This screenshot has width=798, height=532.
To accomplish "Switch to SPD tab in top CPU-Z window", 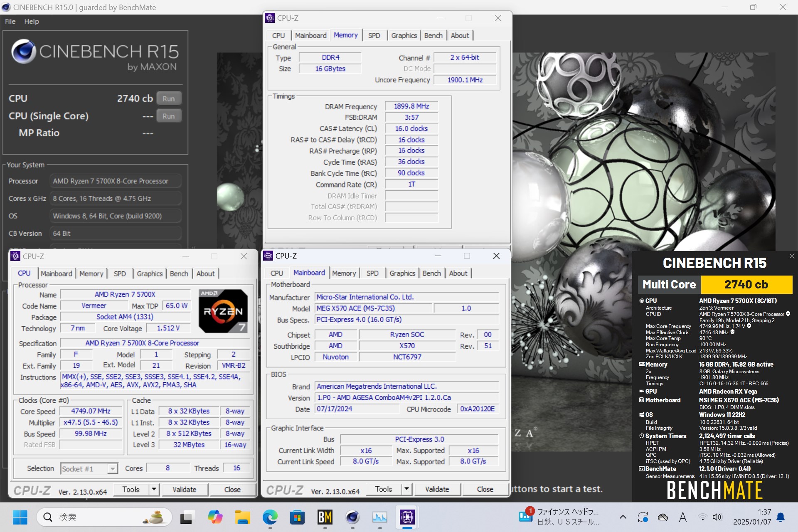I will [374, 36].
